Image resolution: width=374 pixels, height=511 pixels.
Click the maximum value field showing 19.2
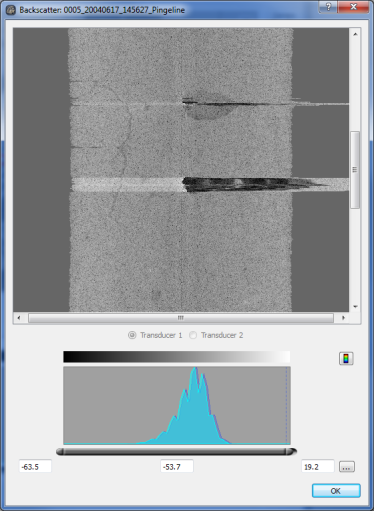coord(318,466)
